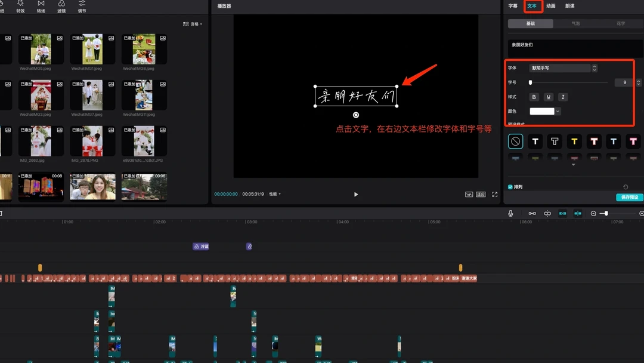Toggle the waveform scope icon in player
Viewport: 644px width, 363px height.
469,195
